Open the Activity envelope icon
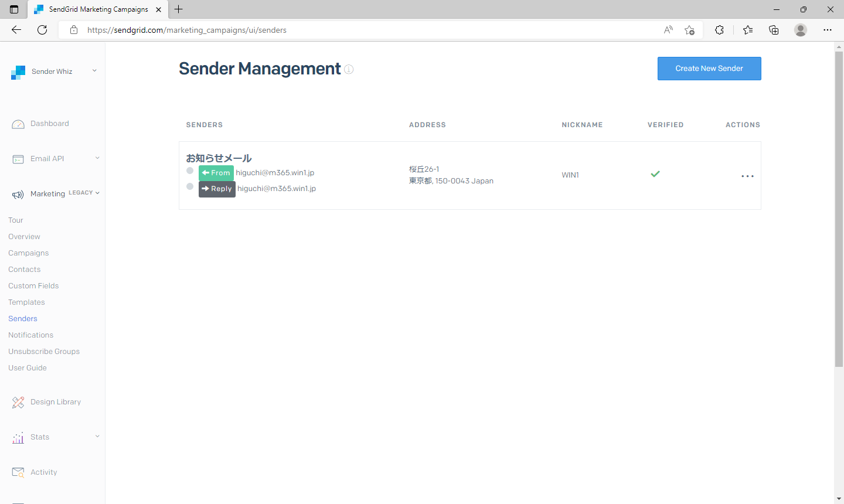 [18, 472]
